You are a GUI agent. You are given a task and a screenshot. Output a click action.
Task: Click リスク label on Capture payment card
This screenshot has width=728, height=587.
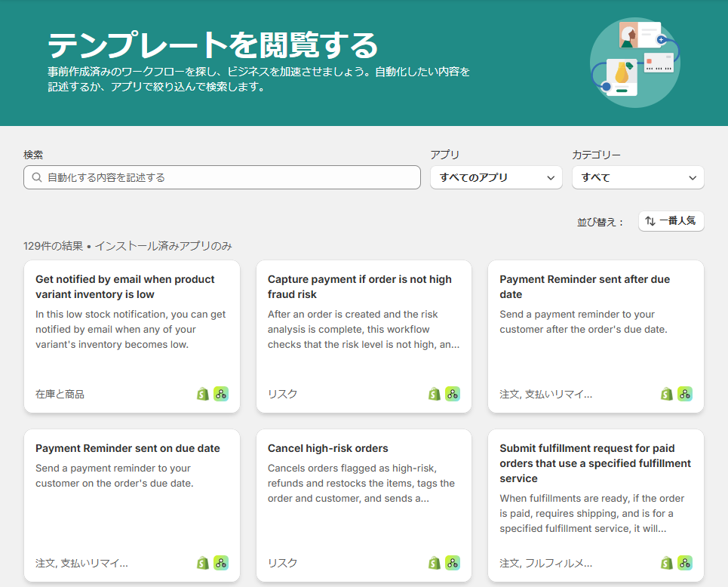[x=282, y=394]
